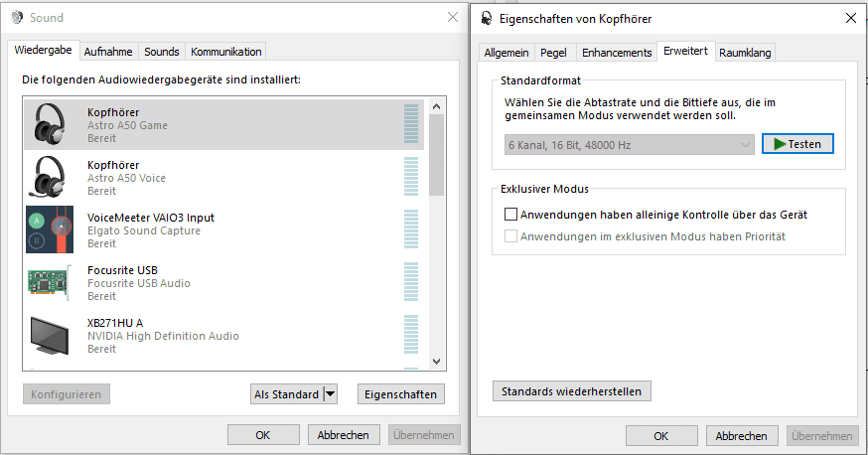The width and height of the screenshot is (868, 455).
Task: Select the XB271HU A monitor icon
Action: tap(50, 336)
